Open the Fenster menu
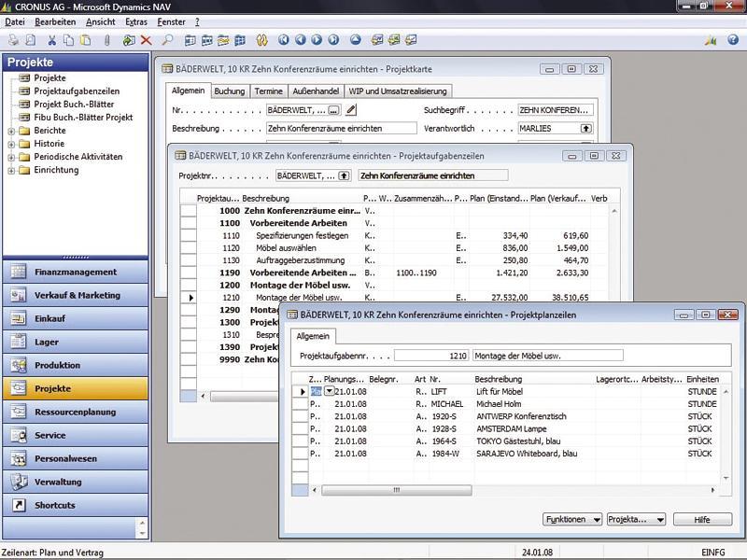Screen dimensions: 747x560 pyautogui.click(x=171, y=21)
